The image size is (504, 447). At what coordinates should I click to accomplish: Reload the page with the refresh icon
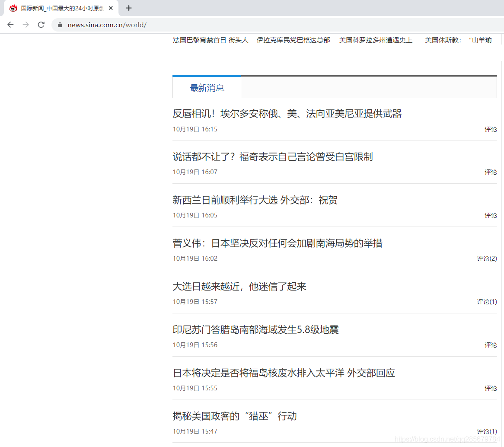pos(41,25)
